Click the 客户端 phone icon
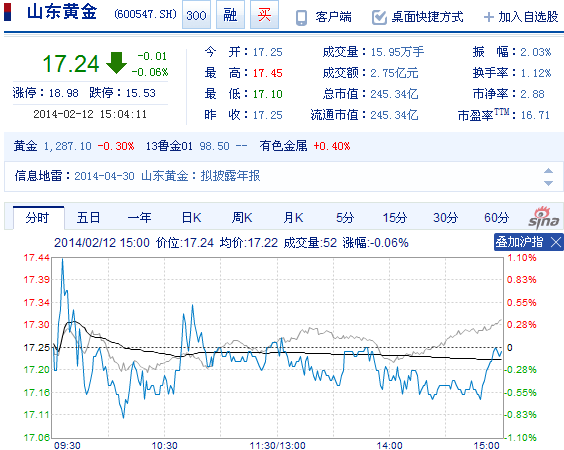This screenshot has height=450, width=564. point(301,18)
